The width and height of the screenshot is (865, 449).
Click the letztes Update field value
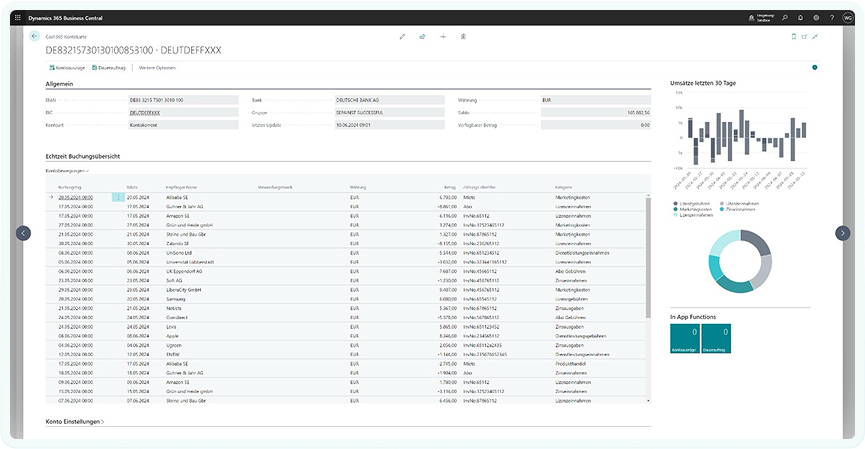coord(389,125)
